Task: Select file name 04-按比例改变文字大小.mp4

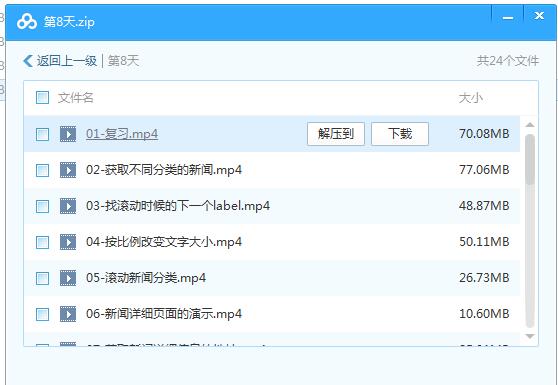Action: [x=164, y=242]
